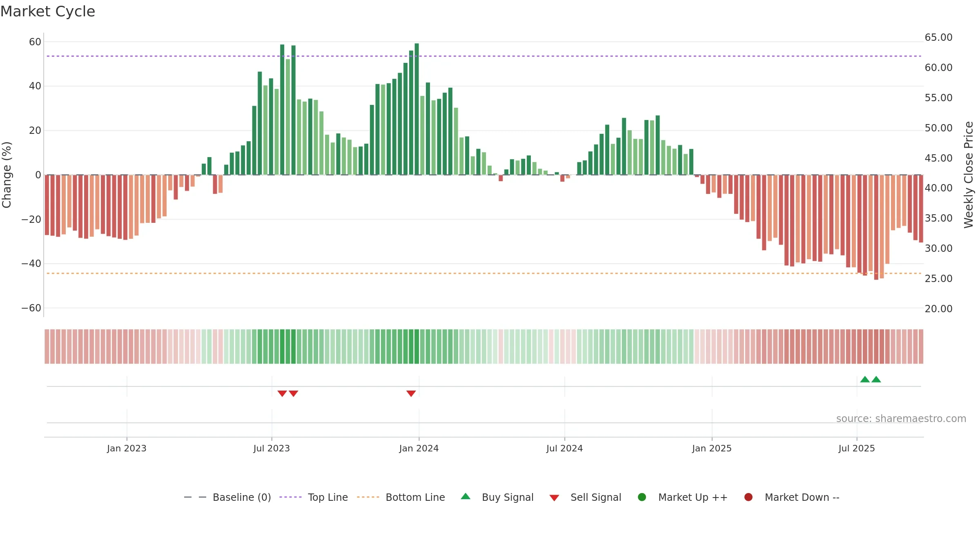
Task: Click the second buy signal marker after Jul 2025
Action: [x=876, y=379]
